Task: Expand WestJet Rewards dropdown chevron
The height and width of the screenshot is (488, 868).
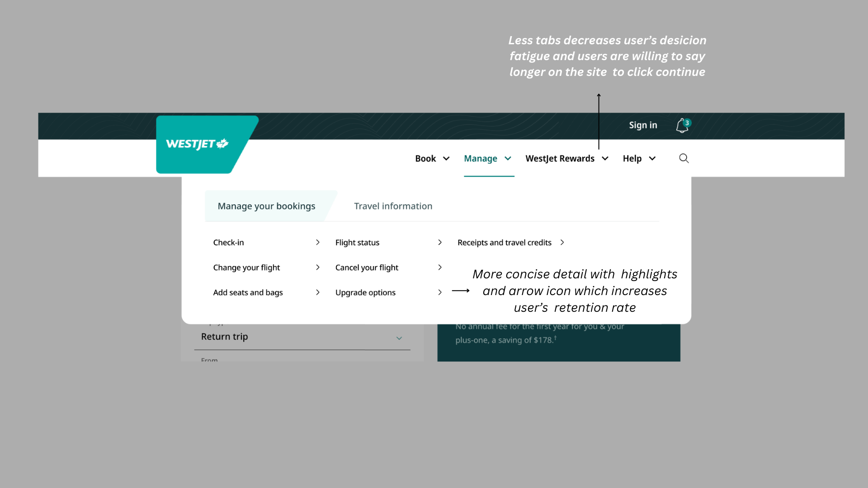Action: point(605,159)
